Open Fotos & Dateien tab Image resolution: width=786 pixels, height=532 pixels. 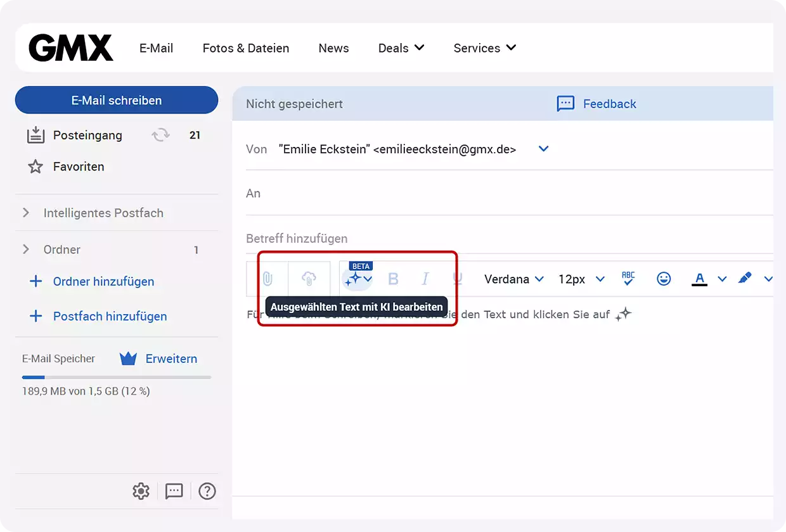(246, 48)
